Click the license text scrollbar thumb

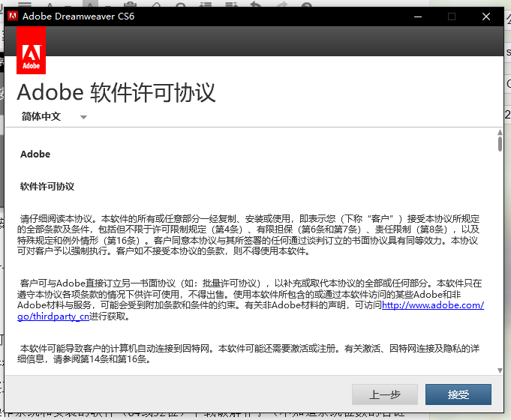coord(500,144)
